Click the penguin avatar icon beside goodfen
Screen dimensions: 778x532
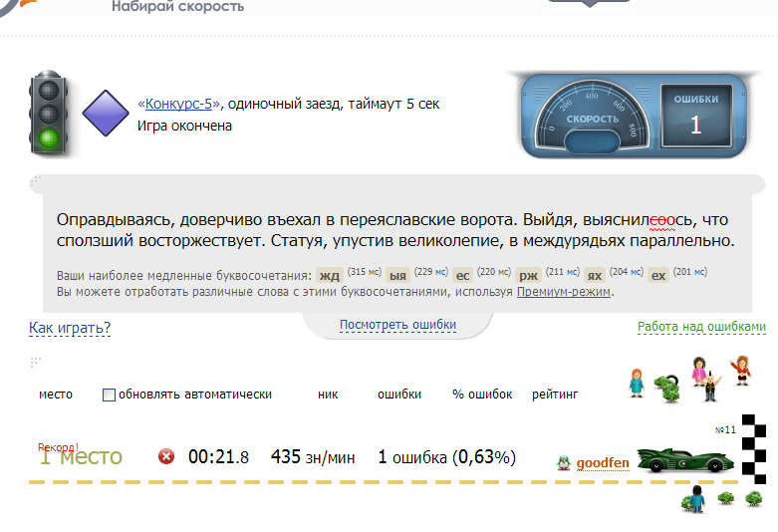tap(563, 463)
